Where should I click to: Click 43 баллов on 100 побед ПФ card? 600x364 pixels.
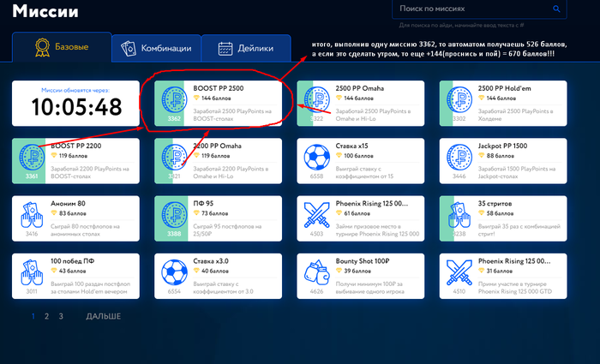click(72, 271)
